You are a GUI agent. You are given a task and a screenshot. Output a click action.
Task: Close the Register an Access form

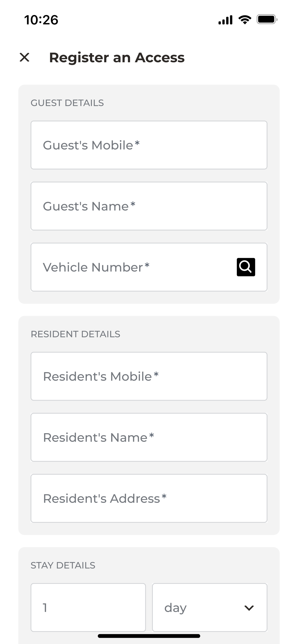[x=24, y=57]
